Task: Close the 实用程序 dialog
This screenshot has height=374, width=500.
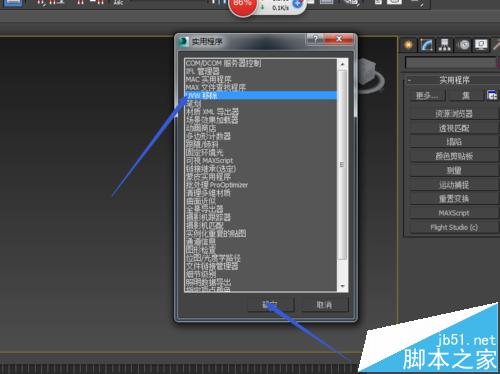Action: click(x=339, y=39)
